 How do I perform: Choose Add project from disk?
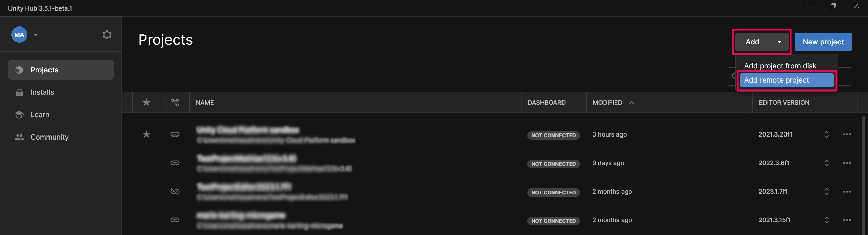coord(780,66)
